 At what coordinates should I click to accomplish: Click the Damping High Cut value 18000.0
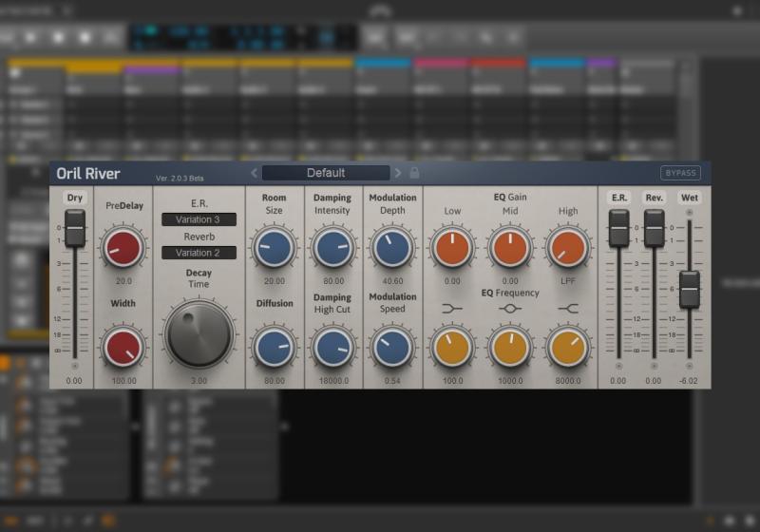(x=332, y=380)
